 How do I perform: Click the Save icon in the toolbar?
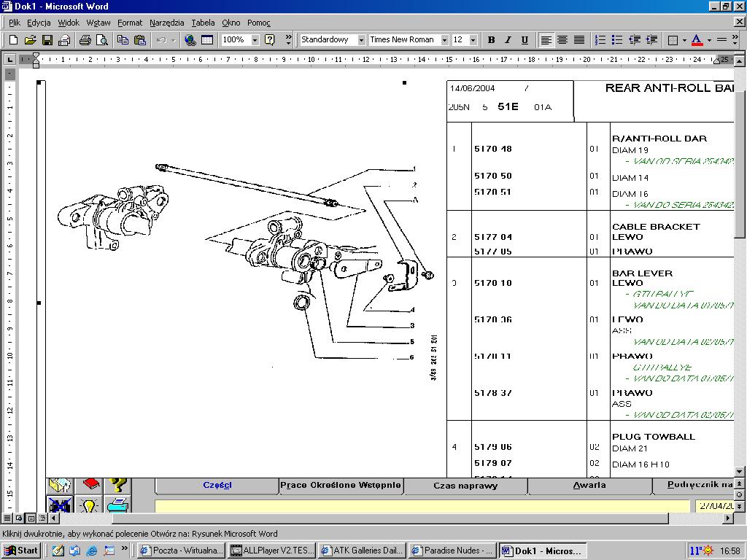pos(47,40)
